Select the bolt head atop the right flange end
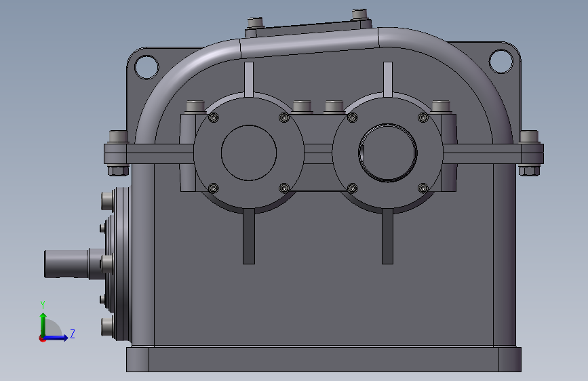This screenshot has width=588, height=381. tap(529, 136)
